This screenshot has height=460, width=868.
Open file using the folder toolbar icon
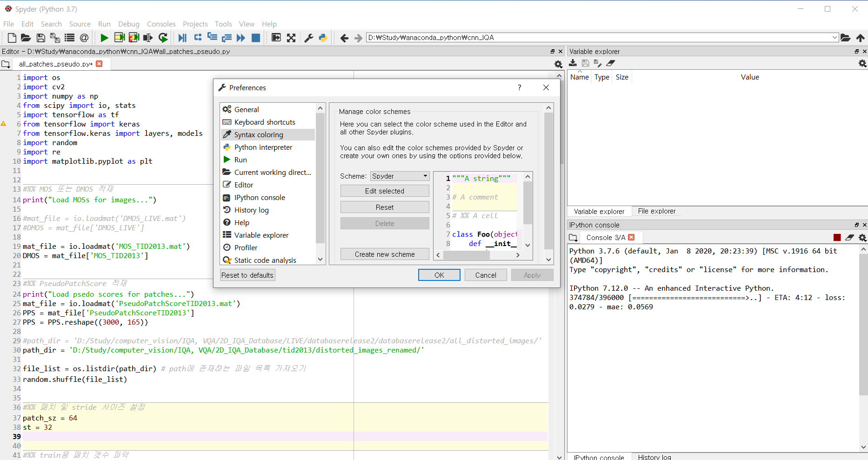(26, 38)
